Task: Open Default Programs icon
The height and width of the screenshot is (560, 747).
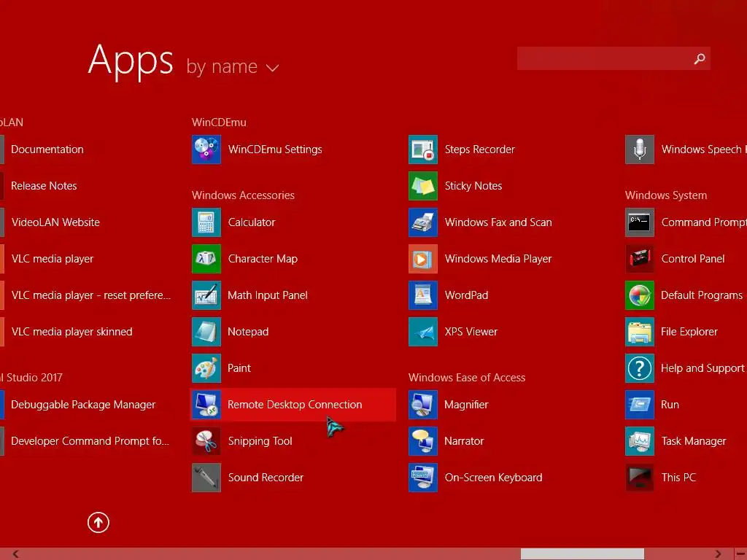Action: (640, 295)
